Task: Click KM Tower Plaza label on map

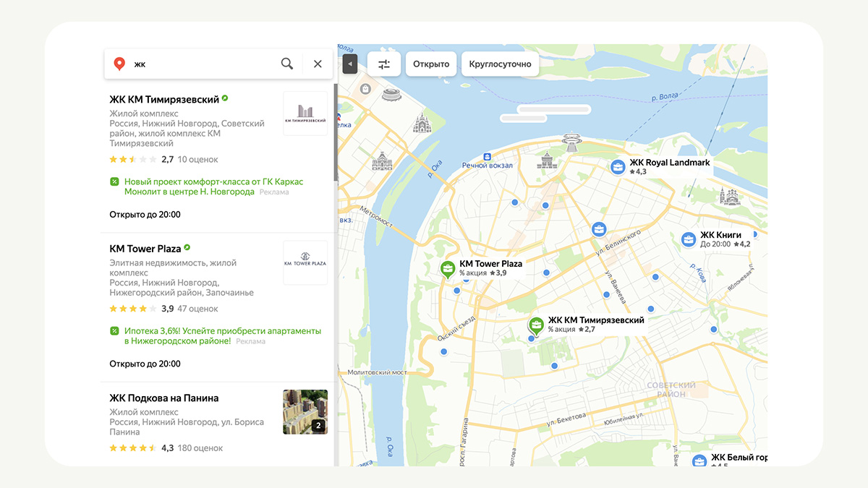Action: pos(490,264)
